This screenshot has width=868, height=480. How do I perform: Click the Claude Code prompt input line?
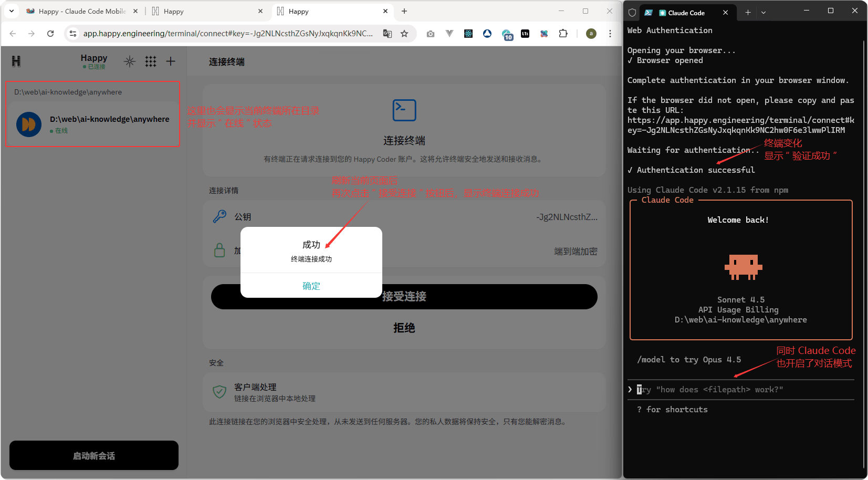tap(741, 390)
